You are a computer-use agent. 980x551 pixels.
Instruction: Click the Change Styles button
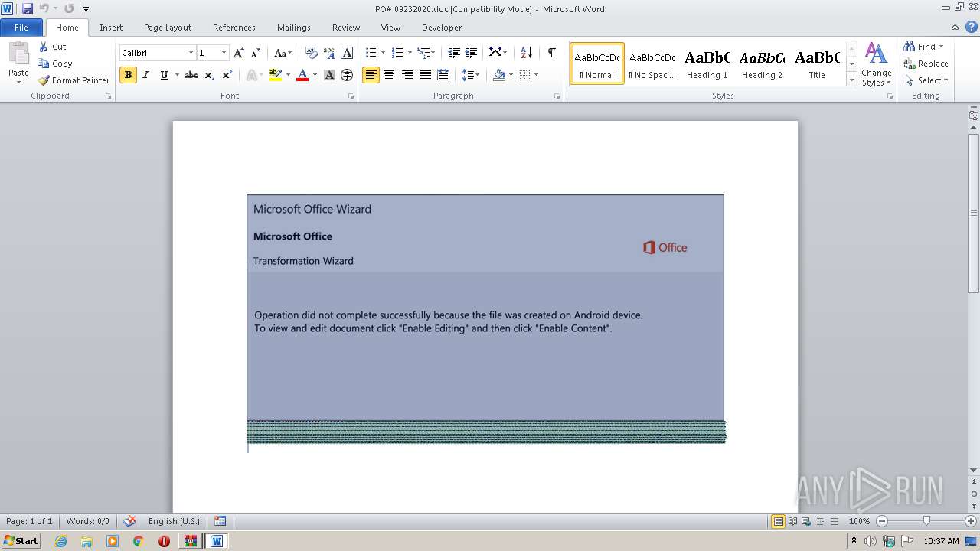[876, 64]
